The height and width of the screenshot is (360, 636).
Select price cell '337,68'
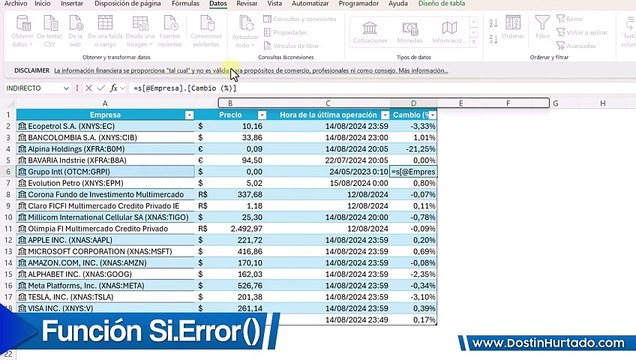230,195
